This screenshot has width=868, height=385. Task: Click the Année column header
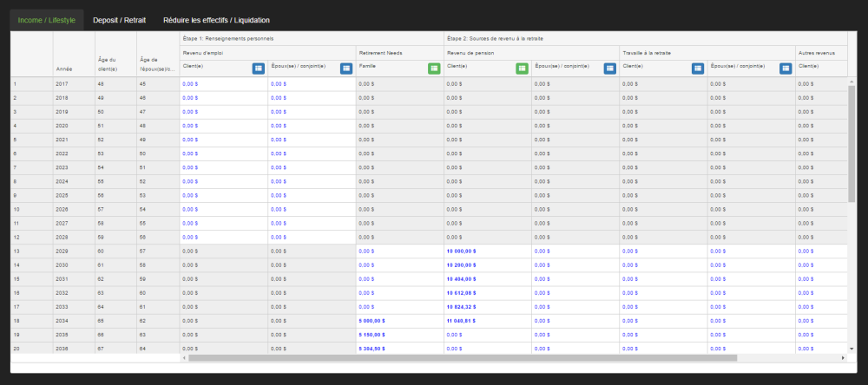(x=74, y=54)
